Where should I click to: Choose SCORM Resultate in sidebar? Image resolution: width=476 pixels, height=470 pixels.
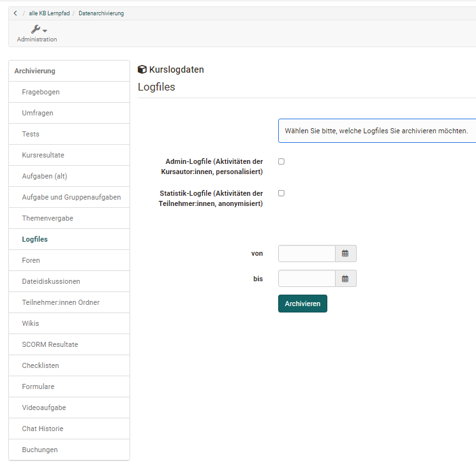coord(50,344)
